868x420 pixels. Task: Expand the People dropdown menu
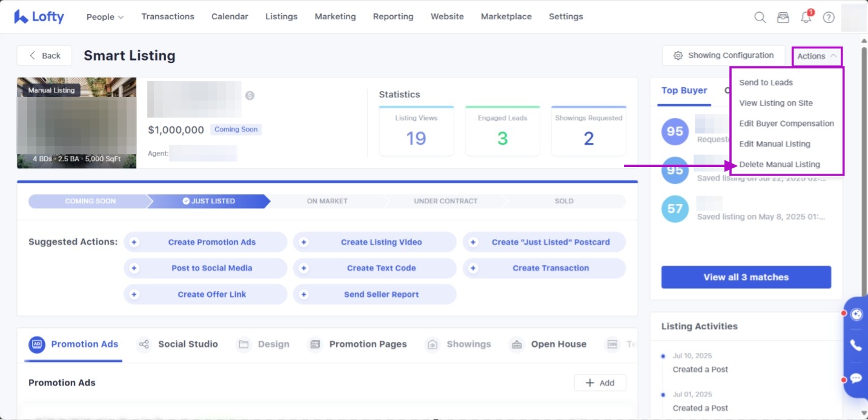[x=105, y=17]
